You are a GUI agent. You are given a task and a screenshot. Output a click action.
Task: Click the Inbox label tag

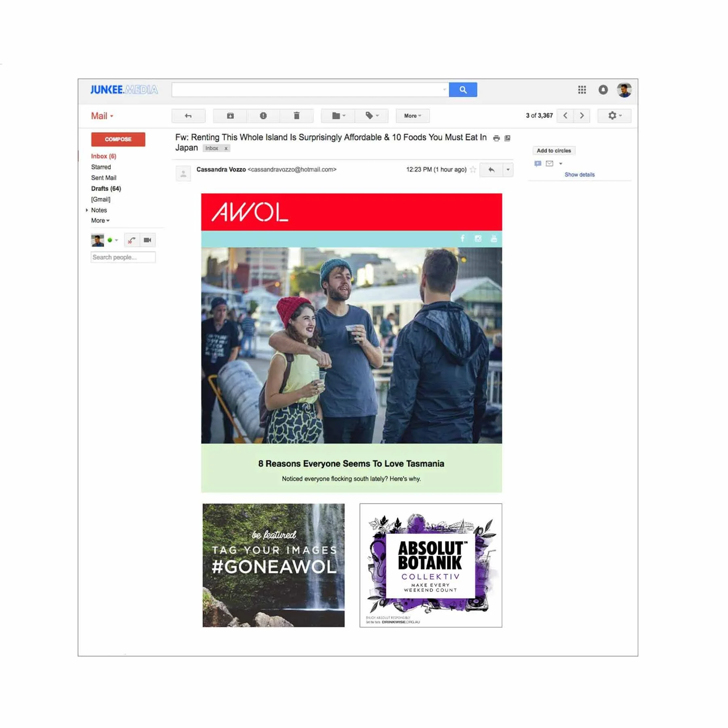tap(212, 148)
